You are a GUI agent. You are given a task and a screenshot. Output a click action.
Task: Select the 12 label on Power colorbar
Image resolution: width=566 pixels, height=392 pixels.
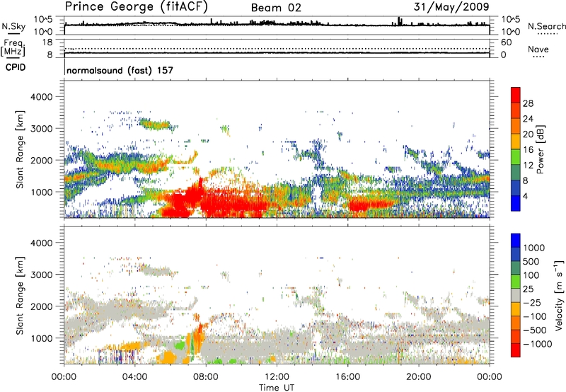coord(528,166)
